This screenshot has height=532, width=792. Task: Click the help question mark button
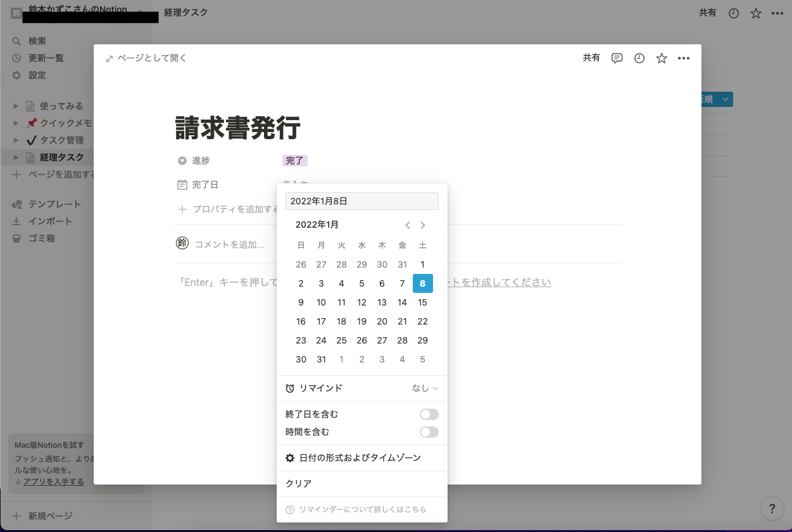pyautogui.click(x=772, y=508)
